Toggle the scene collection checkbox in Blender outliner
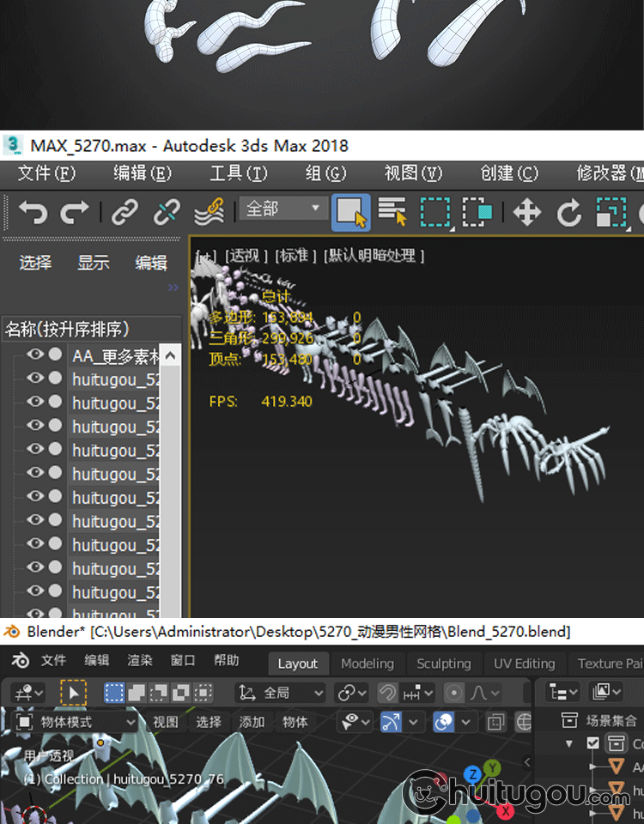 coord(593,743)
